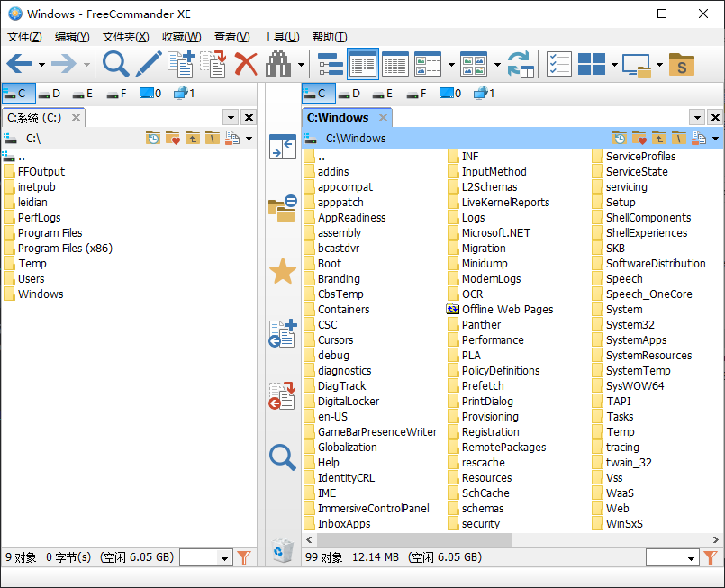Click the right panel funnel filter button

pyautogui.click(x=710, y=558)
